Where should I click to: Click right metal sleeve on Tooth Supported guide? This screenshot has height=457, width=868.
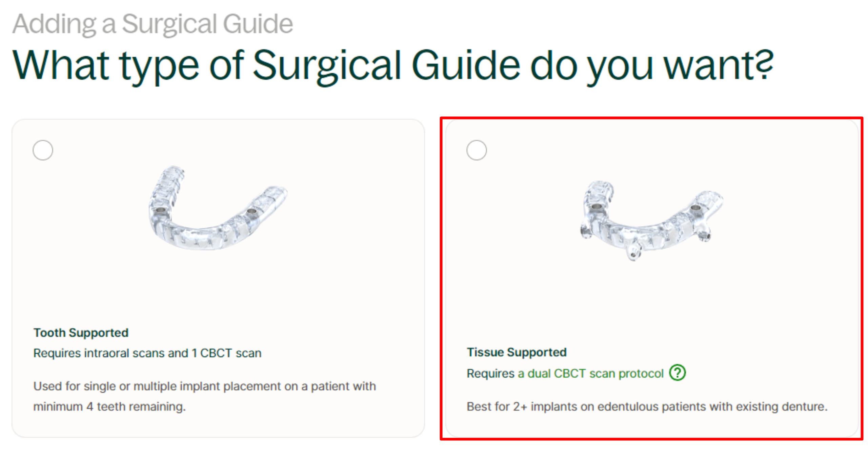pos(251,212)
